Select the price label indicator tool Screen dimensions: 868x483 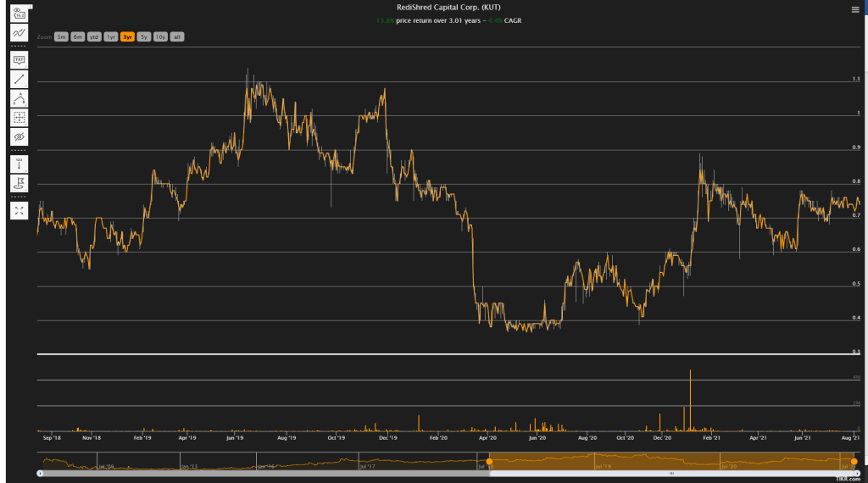coord(19,14)
